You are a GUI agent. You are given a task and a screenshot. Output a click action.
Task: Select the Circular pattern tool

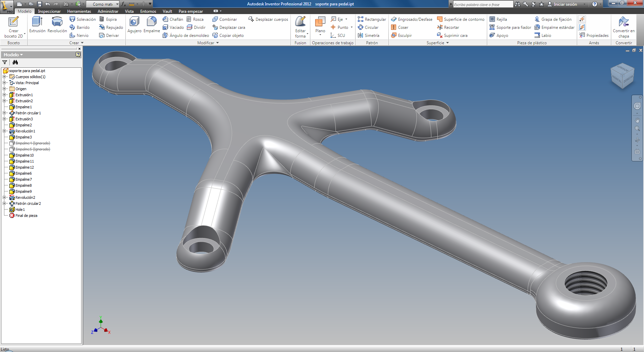(368, 27)
